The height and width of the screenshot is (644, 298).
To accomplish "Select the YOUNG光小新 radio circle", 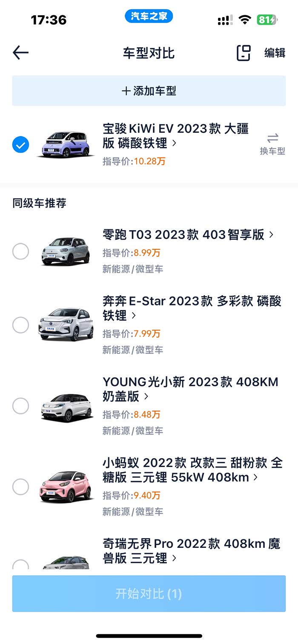I will coord(20,406).
